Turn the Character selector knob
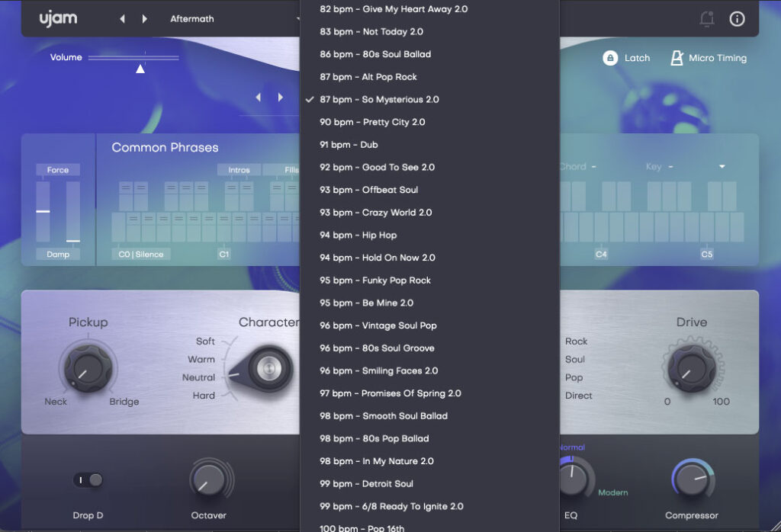This screenshot has width=781, height=532. pyautogui.click(x=268, y=369)
